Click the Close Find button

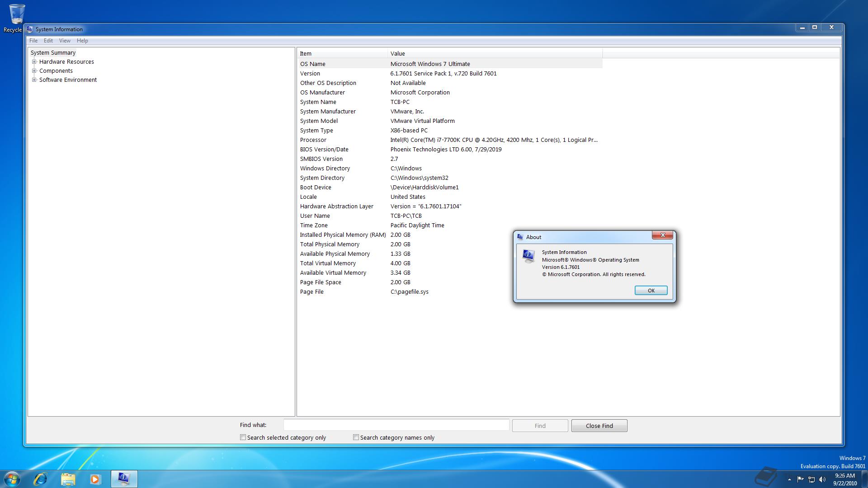(x=599, y=426)
